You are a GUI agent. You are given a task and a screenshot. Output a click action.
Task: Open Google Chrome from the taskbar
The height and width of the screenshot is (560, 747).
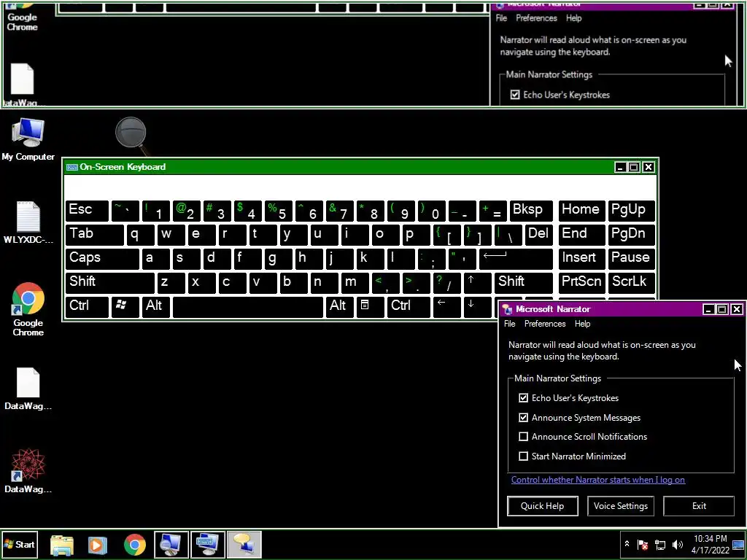tap(135, 545)
